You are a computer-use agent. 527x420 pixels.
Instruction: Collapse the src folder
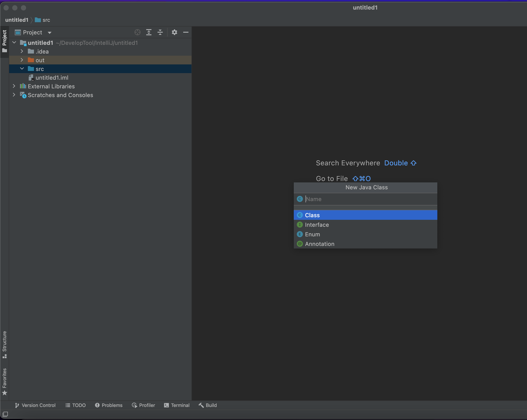[22, 69]
